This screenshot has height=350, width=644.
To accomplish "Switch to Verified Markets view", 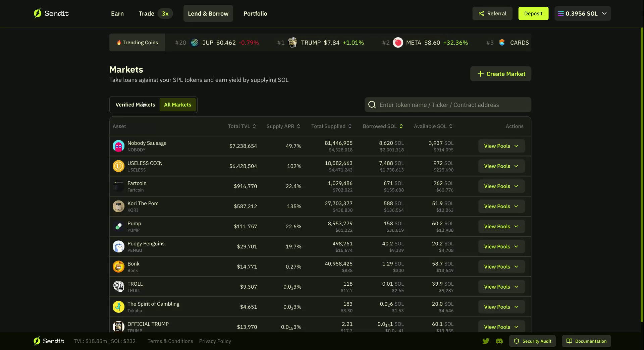I will (135, 105).
